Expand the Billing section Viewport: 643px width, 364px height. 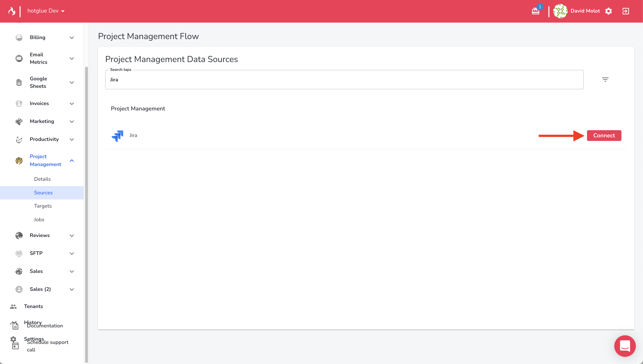72,37
